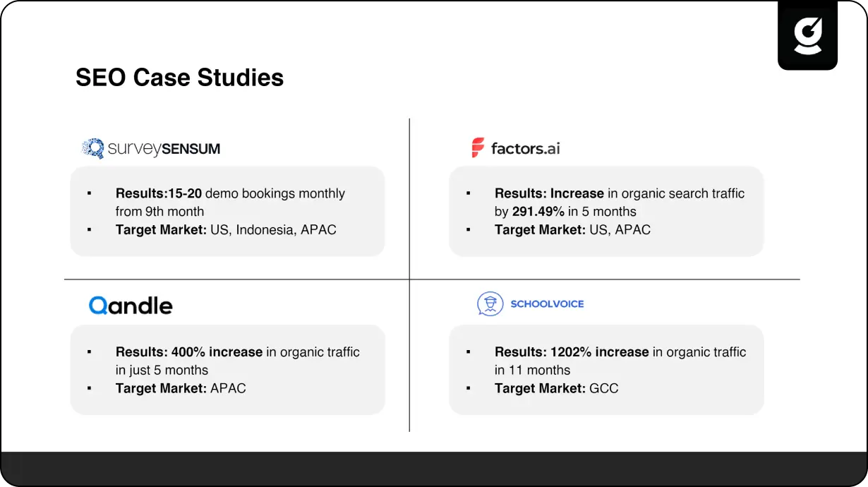The width and height of the screenshot is (868, 487).
Task: Click the red factors.ai logo mark
Action: click(x=478, y=148)
